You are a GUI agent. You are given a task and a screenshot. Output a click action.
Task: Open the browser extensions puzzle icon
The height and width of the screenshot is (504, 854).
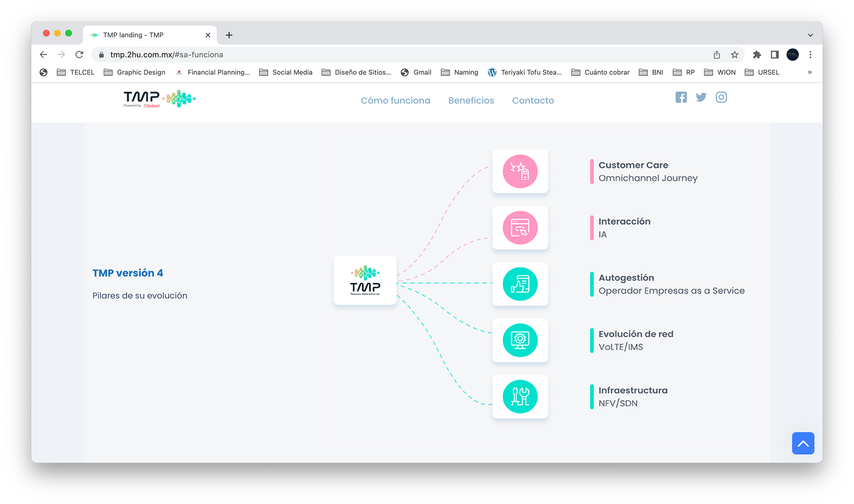pyautogui.click(x=757, y=55)
